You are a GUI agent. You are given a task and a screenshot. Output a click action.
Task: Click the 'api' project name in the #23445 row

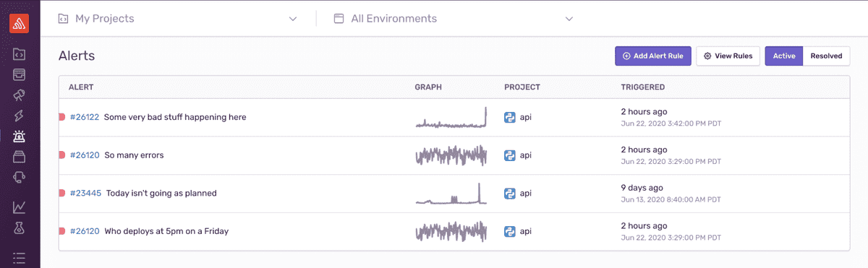tap(526, 194)
